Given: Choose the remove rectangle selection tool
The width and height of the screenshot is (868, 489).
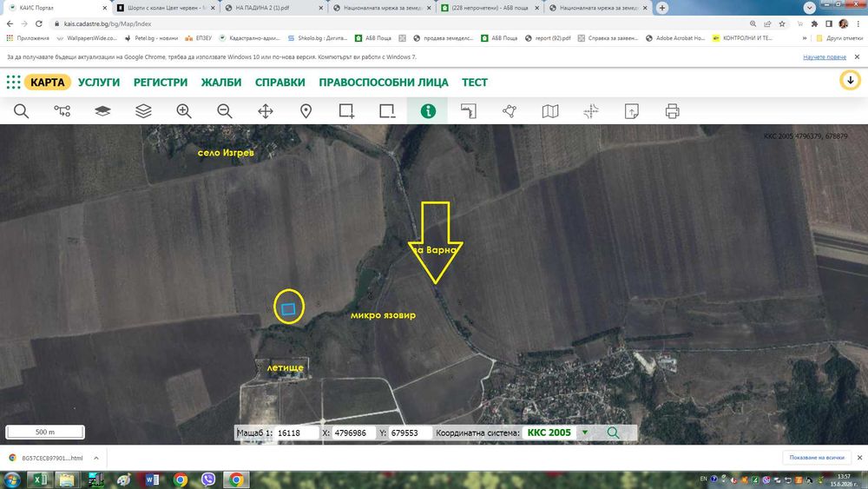Looking at the screenshot, I should pos(387,111).
